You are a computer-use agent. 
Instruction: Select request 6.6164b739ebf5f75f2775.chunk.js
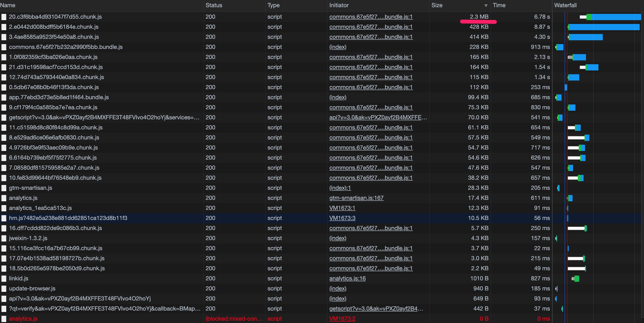[x=53, y=158]
